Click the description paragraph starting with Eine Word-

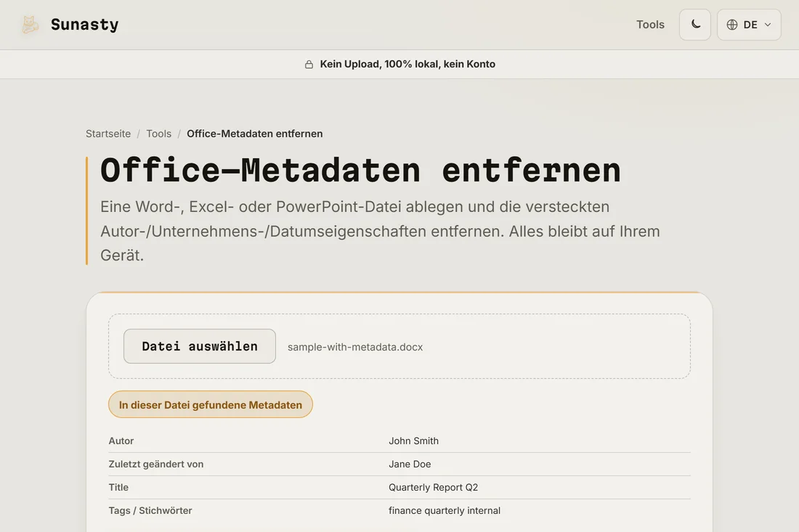click(x=380, y=231)
